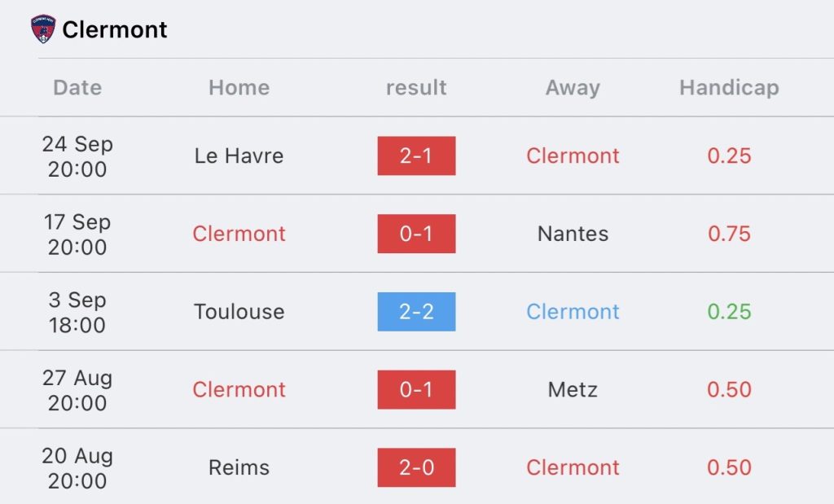Open the 0-1 score against Metz
This screenshot has width=834, height=504.
(416, 390)
